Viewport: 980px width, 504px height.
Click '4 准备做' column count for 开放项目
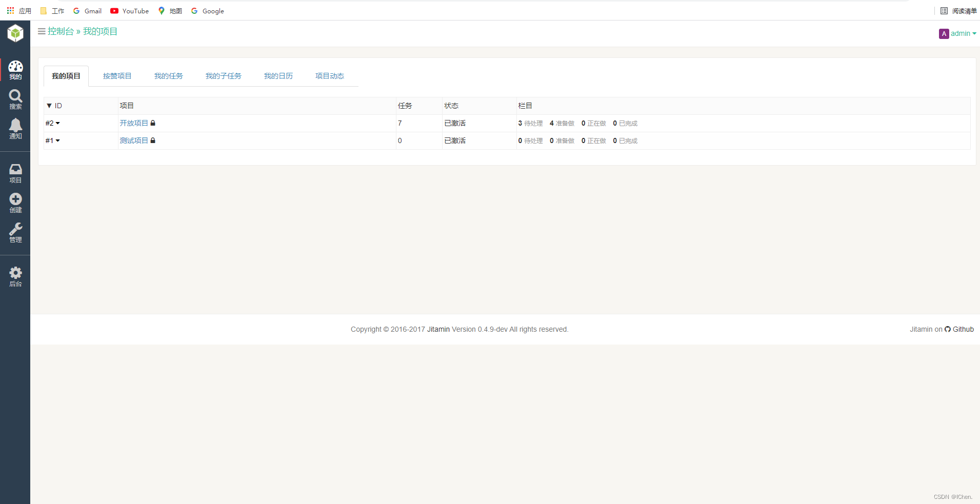(x=562, y=123)
